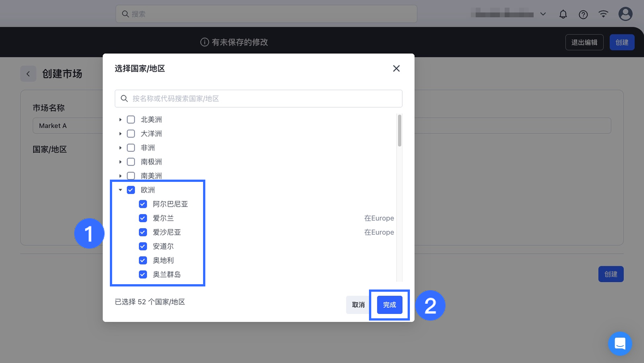Open the help question mark icon

pyautogui.click(x=583, y=14)
